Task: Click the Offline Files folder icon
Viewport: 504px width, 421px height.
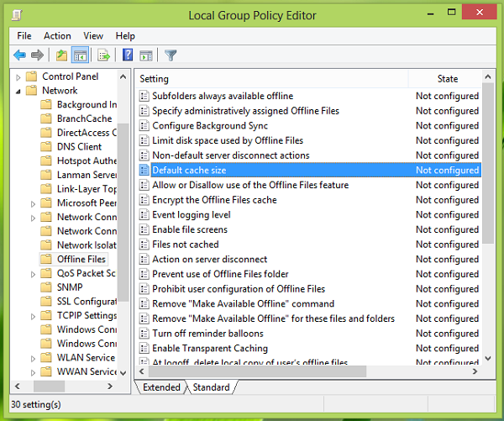Action: (46, 259)
